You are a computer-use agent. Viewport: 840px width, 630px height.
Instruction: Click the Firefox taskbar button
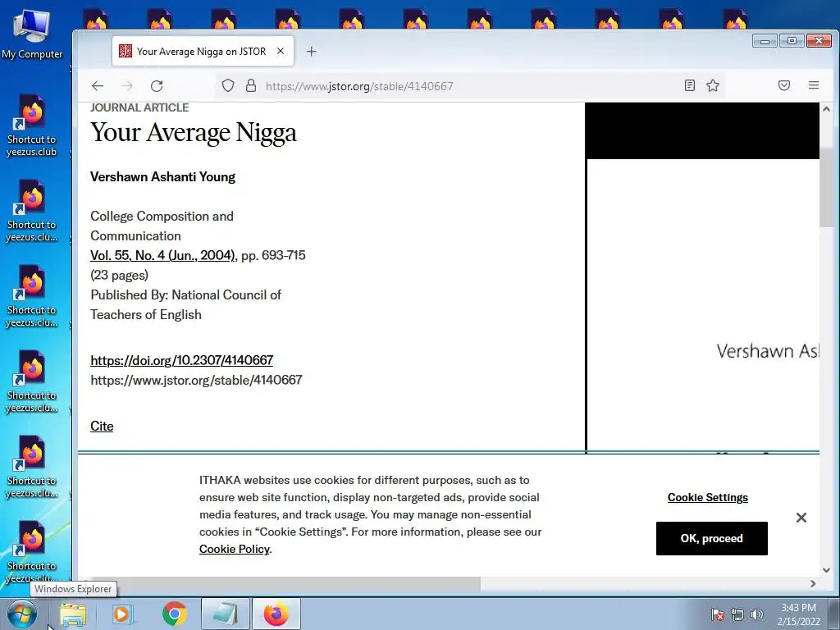(276, 614)
